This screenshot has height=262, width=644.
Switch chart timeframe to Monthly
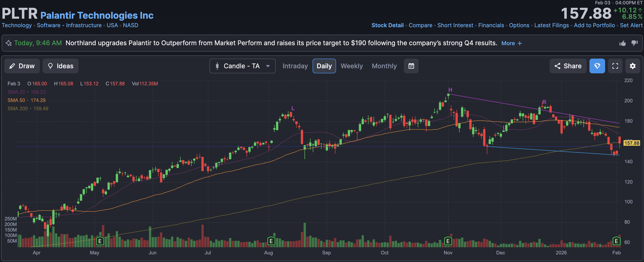tap(384, 66)
